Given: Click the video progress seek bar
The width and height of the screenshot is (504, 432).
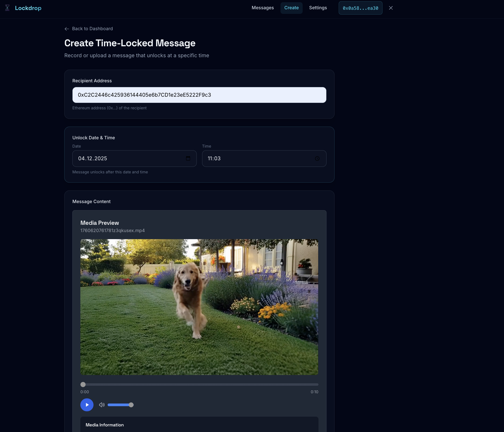Looking at the screenshot, I should coord(199,385).
